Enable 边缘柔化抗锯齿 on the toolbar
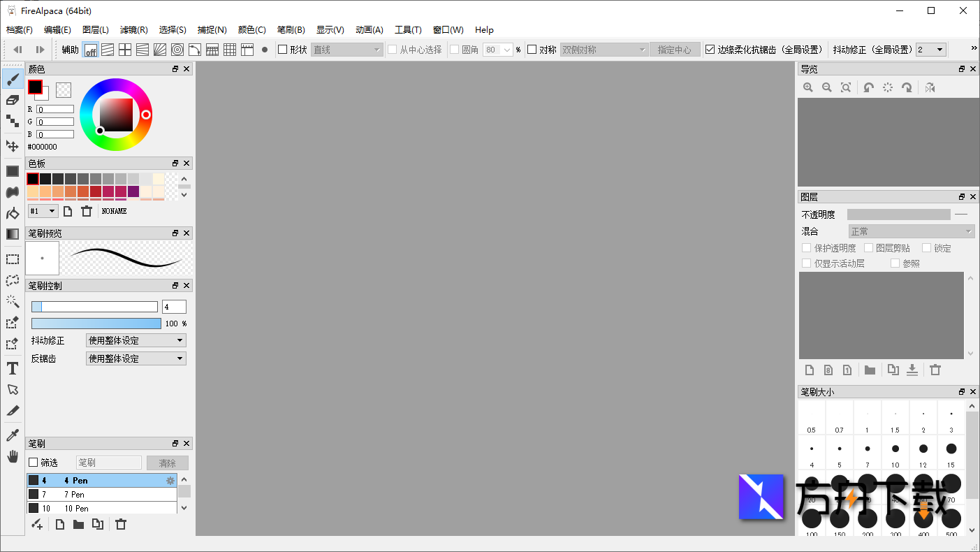The width and height of the screenshot is (980, 552). coord(710,49)
